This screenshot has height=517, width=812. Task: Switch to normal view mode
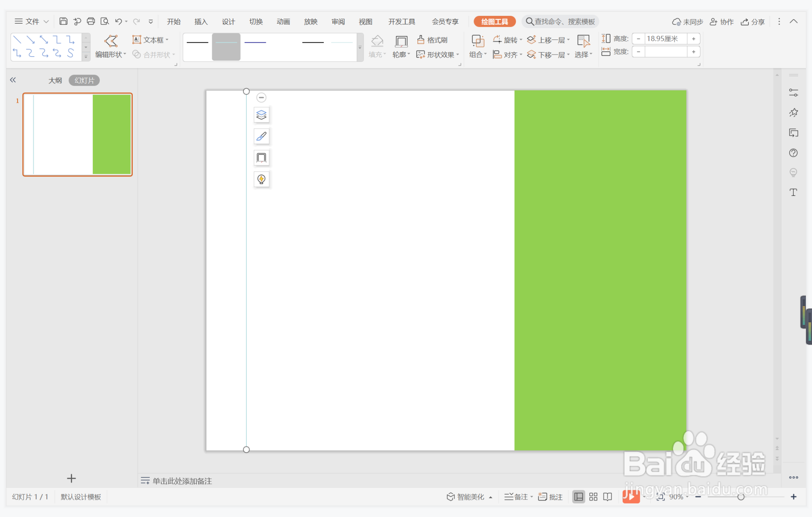pos(578,497)
